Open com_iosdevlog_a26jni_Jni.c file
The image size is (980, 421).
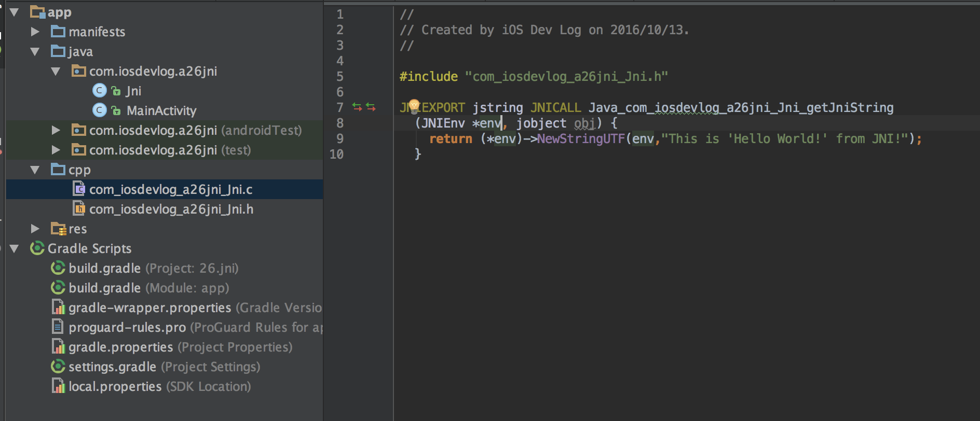point(171,189)
